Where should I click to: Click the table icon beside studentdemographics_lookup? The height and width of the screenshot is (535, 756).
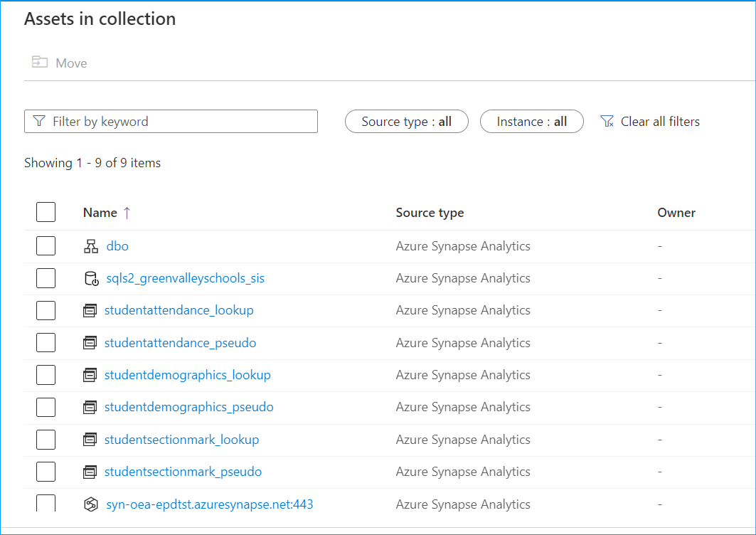[x=90, y=375]
